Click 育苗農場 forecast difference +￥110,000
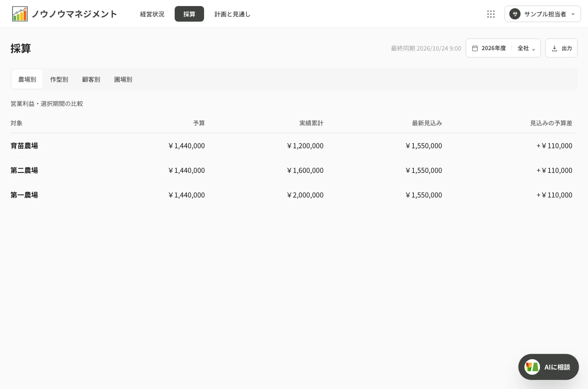 [x=554, y=146]
